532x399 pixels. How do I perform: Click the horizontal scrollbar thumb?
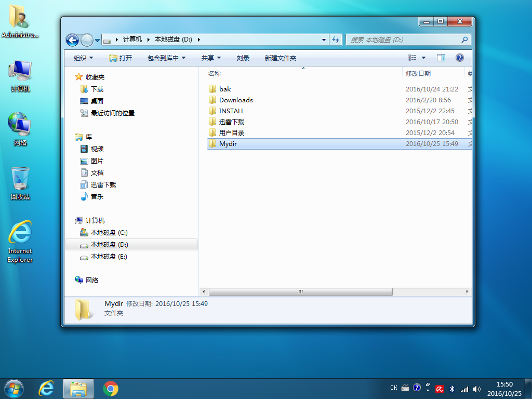[301, 291]
